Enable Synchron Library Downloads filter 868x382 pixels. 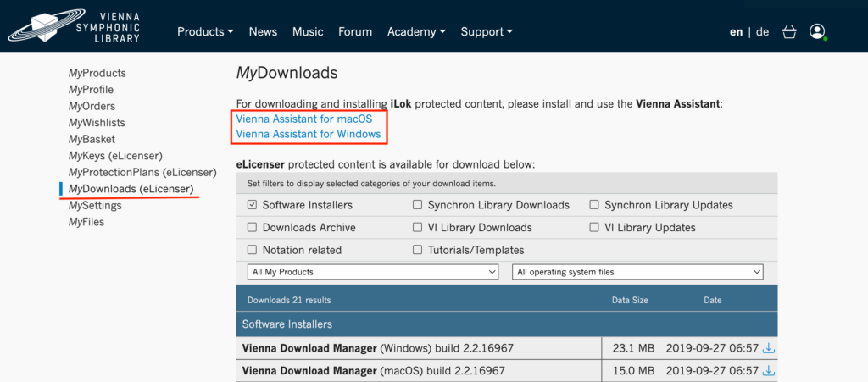(x=417, y=205)
